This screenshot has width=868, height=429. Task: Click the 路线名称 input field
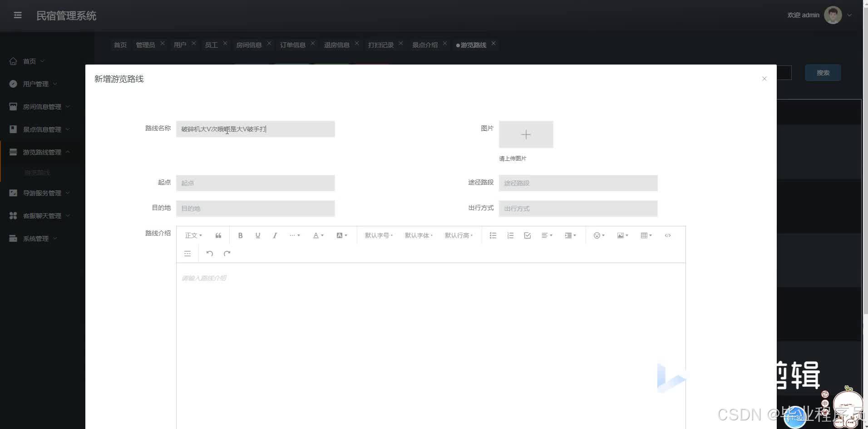(x=255, y=129)
